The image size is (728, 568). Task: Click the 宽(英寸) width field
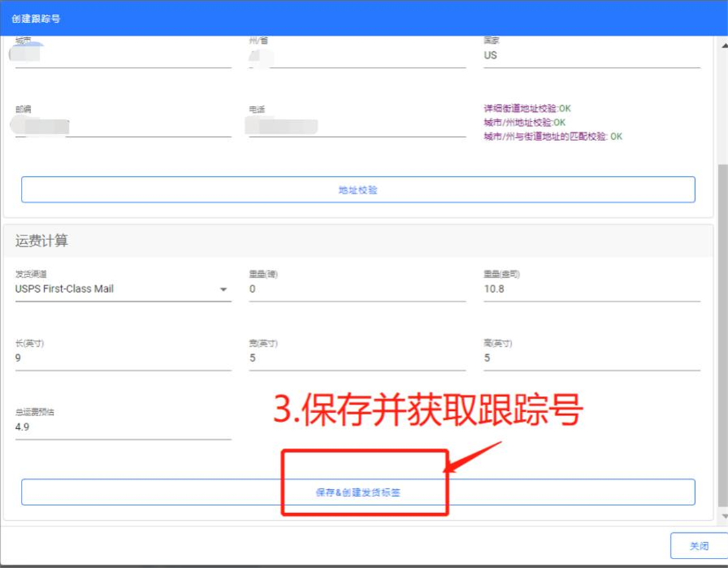click(x=357, y=358)
